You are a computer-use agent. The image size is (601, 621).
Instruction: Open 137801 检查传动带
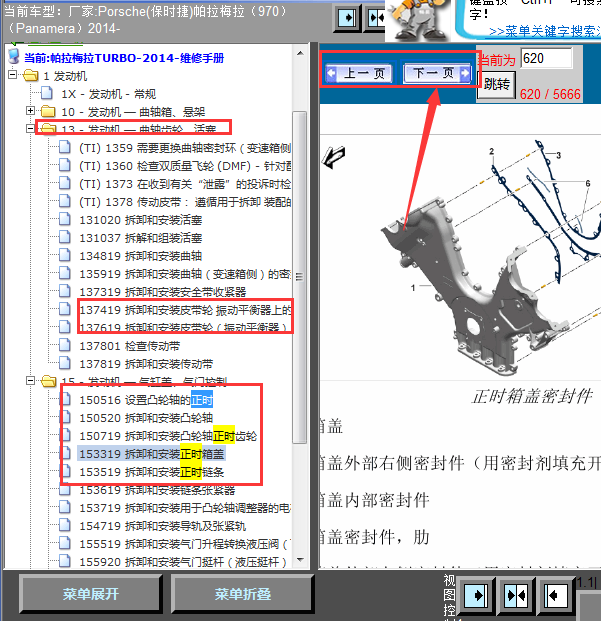(x=129, y=346)
